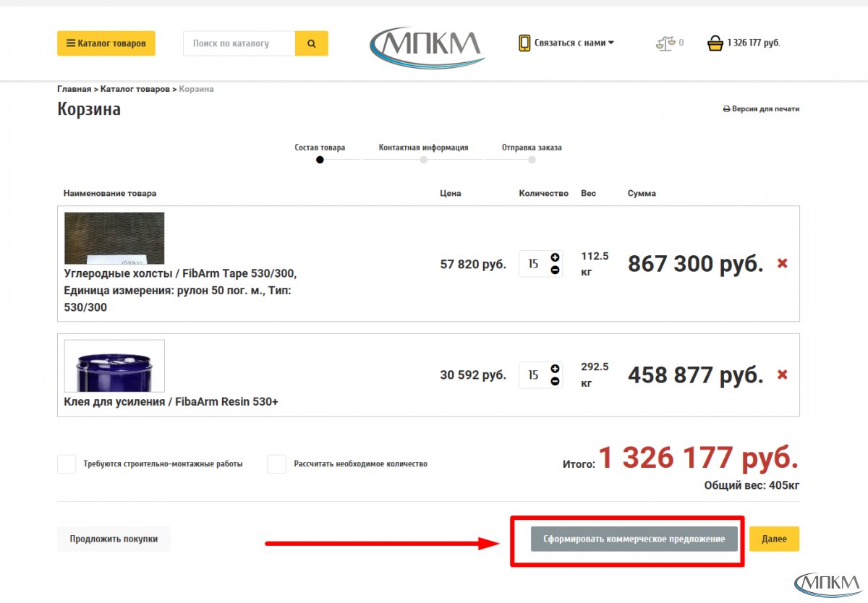Click Сформировать коммерческое предложение button
This screenshot has height=603, width=868.
[x=634, y=539]
